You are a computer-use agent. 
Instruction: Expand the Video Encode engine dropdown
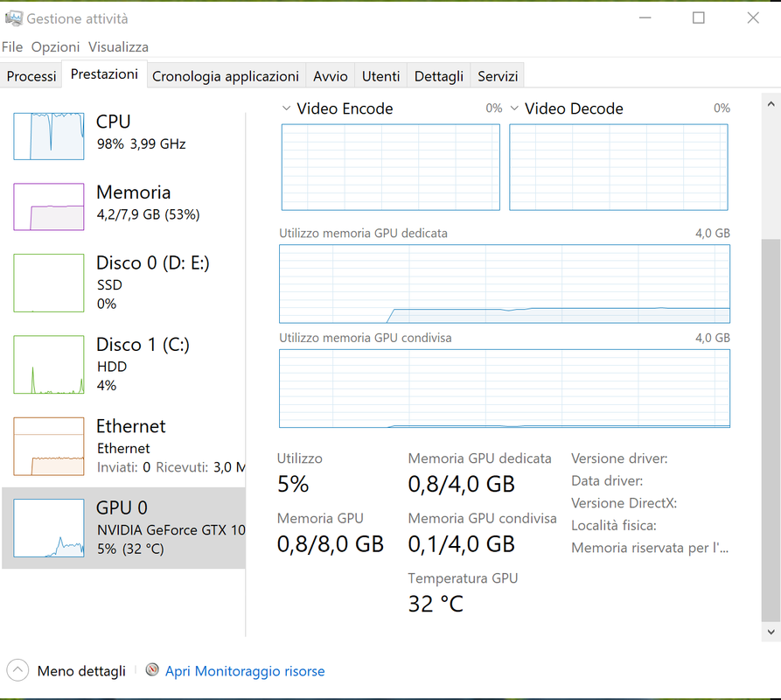coord(286,108)
